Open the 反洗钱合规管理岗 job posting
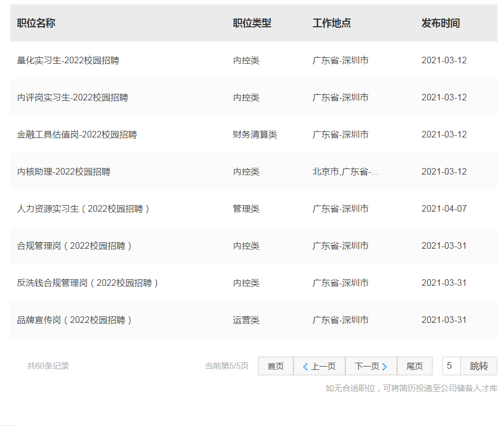Screen dimensions: 504x426 tap(87, 283)
